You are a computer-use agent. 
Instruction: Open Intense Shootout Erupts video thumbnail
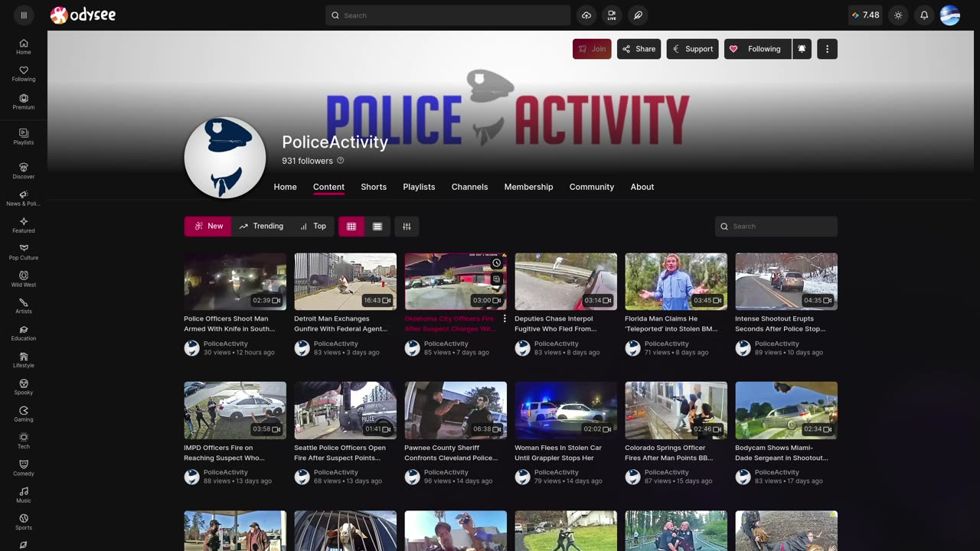click(x=786, y=282)
